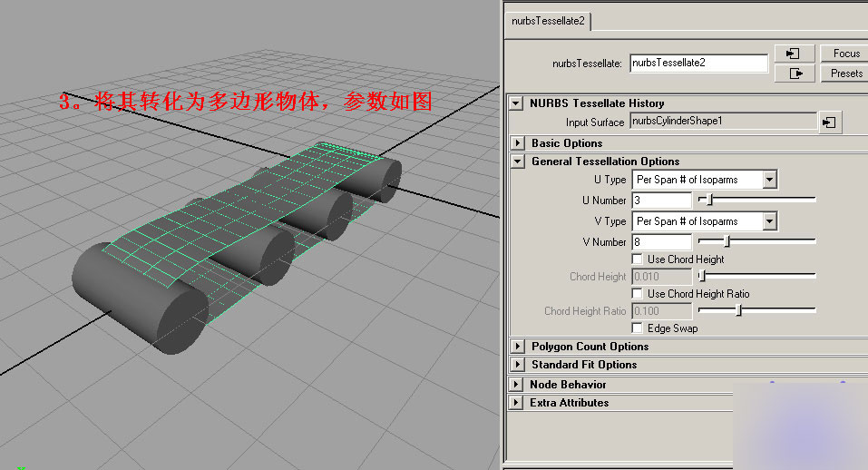Click the load input connection icon beside nurbsTessellate name
The height and width of the screenshot is (470, 868).
click(x=794, y=54)
